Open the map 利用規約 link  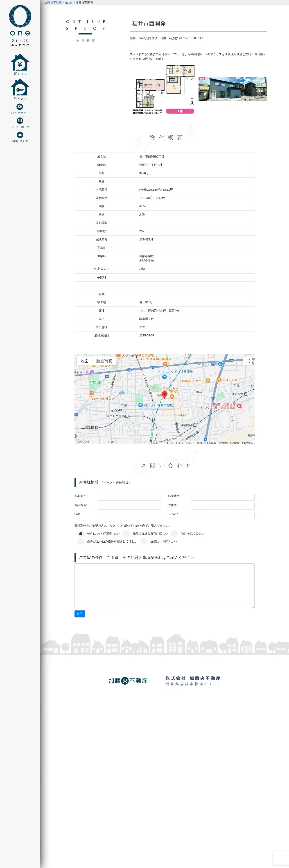coord(223,443)
